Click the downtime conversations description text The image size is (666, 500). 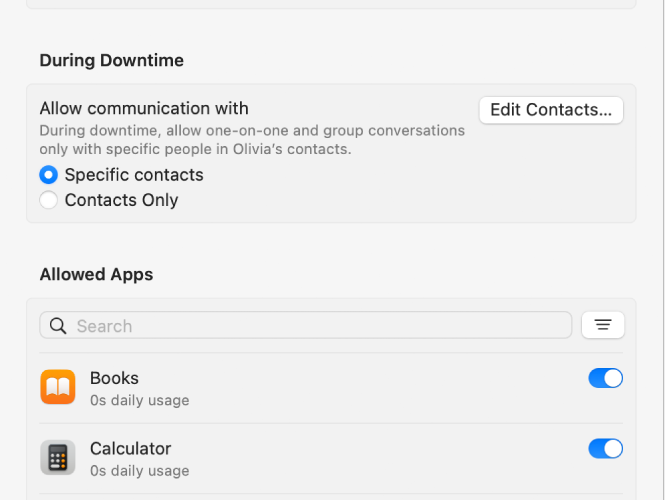(x=252, y=140)
